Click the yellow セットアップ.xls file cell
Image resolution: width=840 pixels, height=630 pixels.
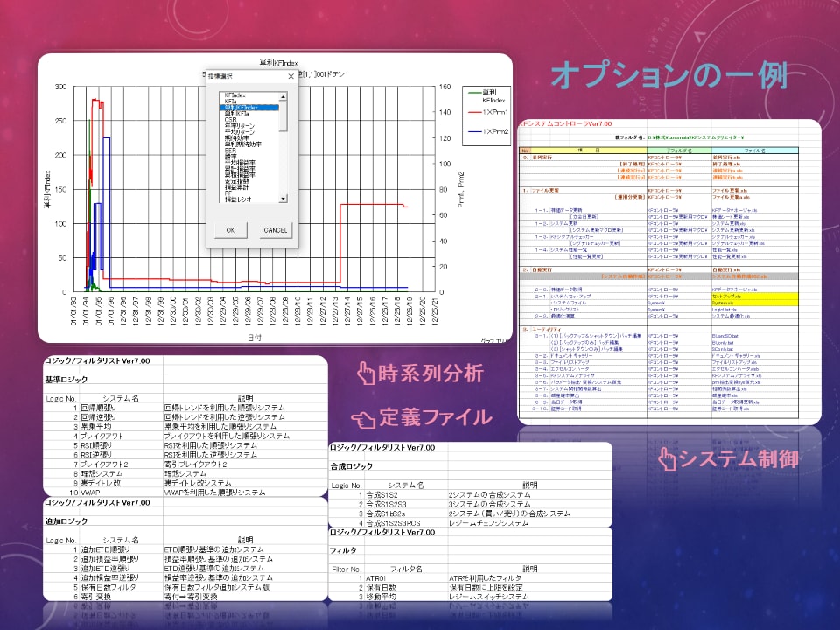754,297
